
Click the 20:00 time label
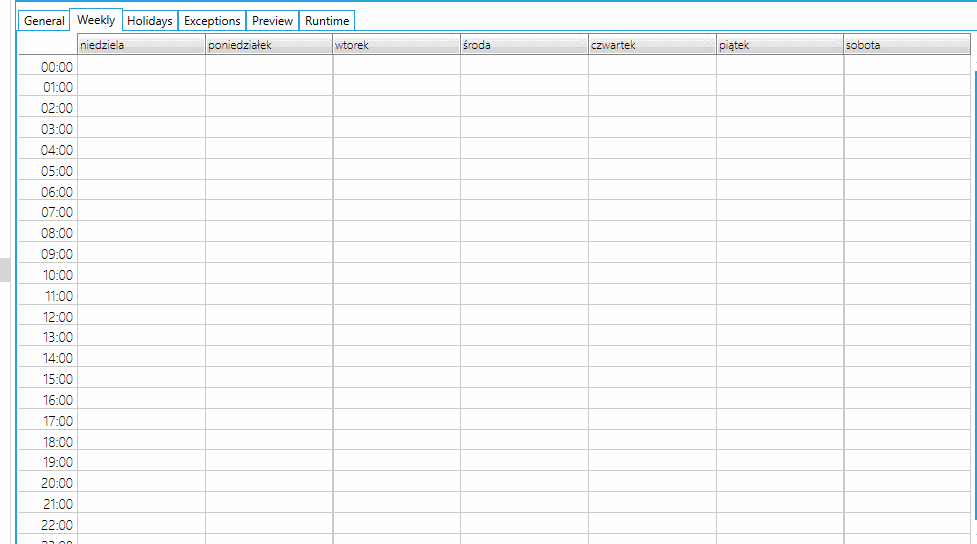tap(57, 483)
